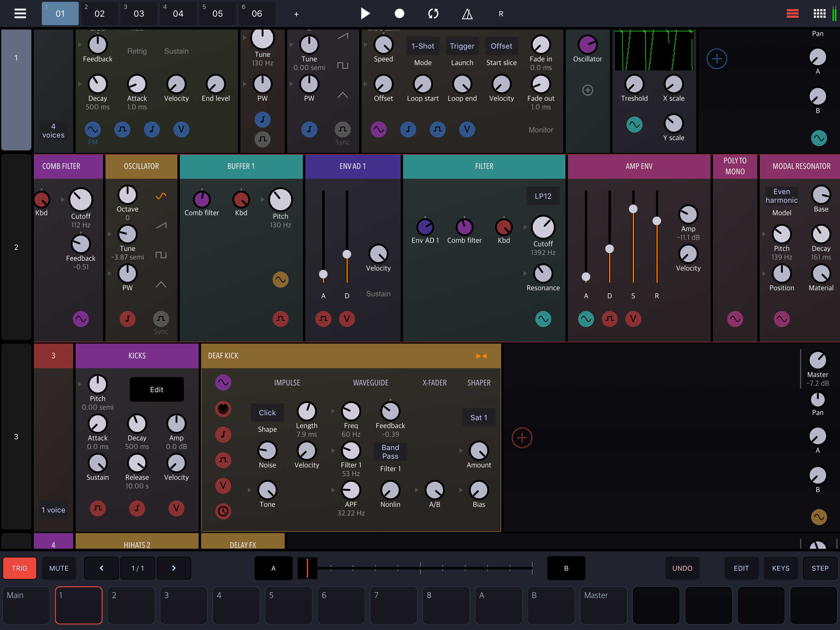
Task: Click the Edit button in Kicks
Action: coord(157,389)
